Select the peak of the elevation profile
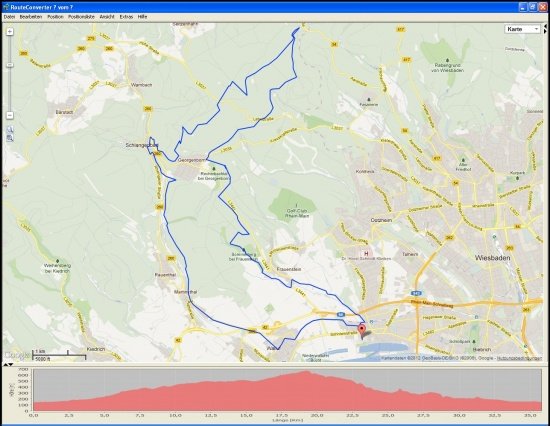The image size is (550, 426). (x=306, y=372)
